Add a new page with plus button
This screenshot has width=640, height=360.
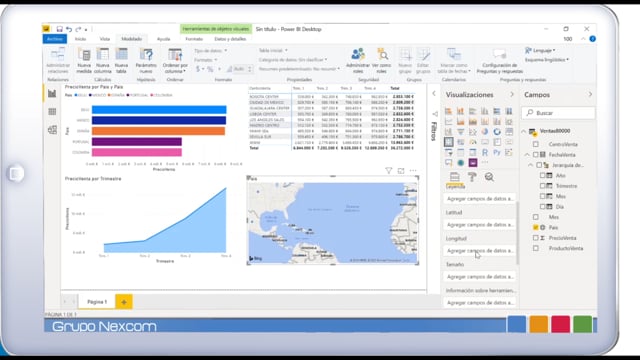point(124,302)
